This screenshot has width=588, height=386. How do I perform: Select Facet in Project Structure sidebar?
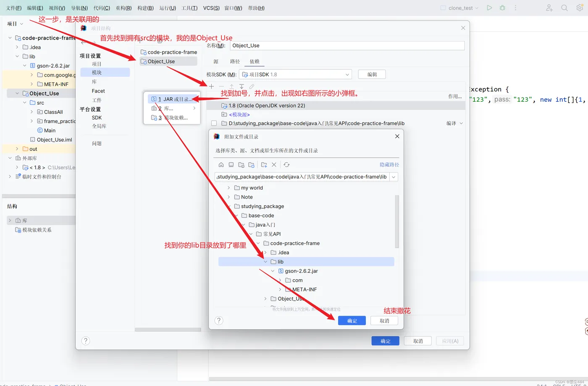[98, 91]
